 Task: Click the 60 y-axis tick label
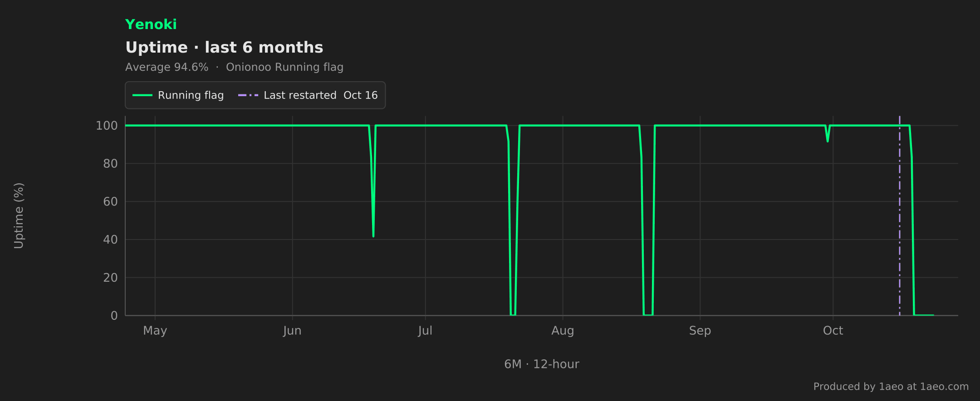[110, 202]
